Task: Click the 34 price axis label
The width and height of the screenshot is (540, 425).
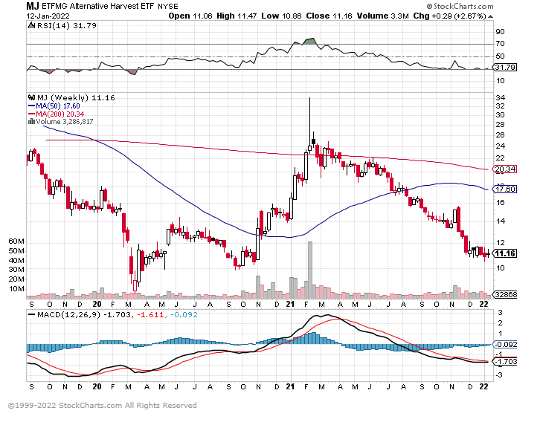Action: pos(500,98)
